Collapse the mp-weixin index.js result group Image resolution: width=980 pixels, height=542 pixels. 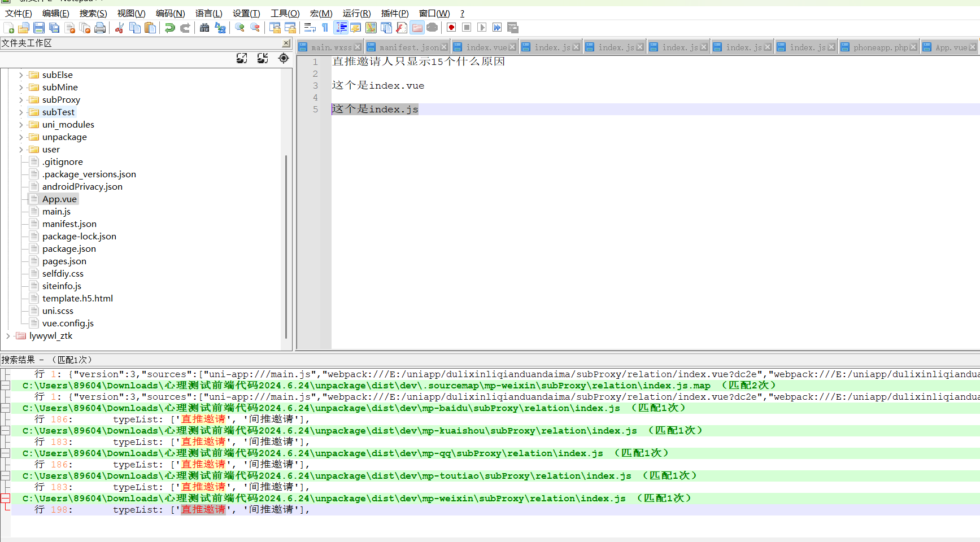coord(5,498)
